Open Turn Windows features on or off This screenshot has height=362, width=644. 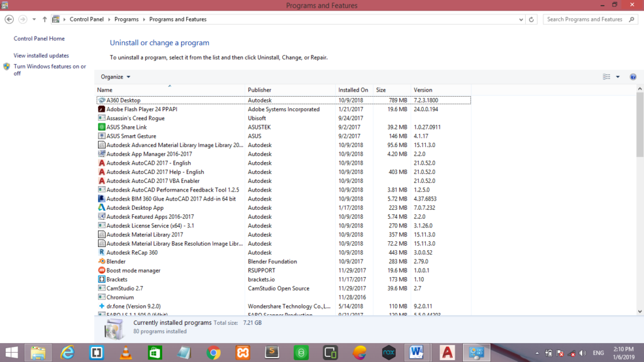tap(50, 70)
